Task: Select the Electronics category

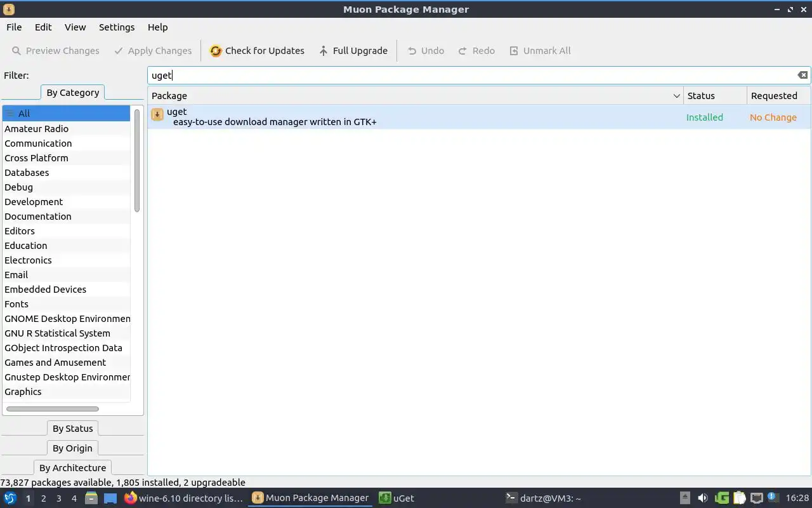Action: pos(66,260)
